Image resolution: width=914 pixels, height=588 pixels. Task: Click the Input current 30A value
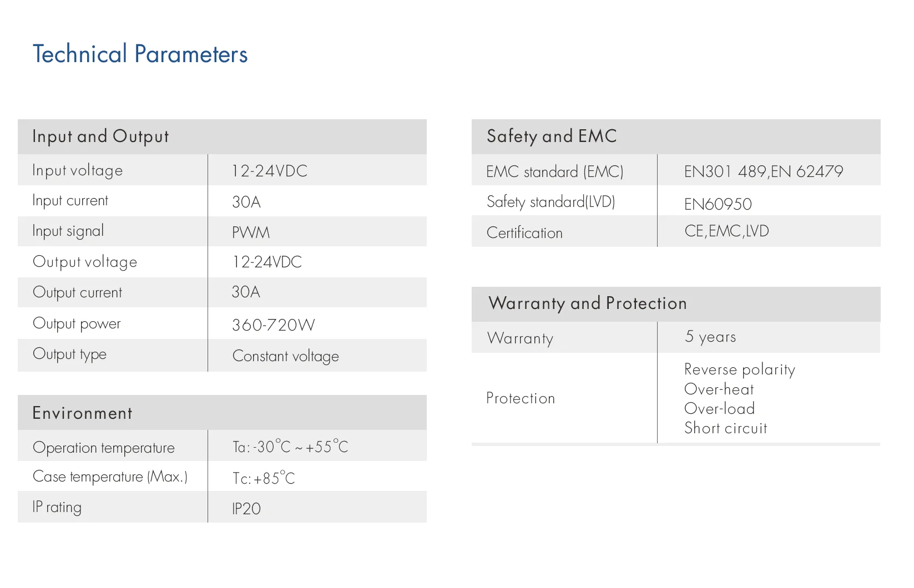(246, 202)
